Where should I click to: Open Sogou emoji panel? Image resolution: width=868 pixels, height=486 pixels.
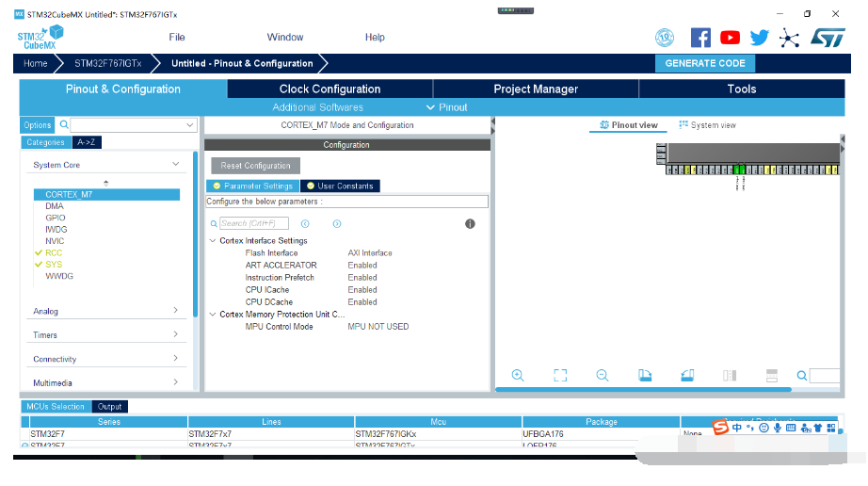click(x=764, y=428)
